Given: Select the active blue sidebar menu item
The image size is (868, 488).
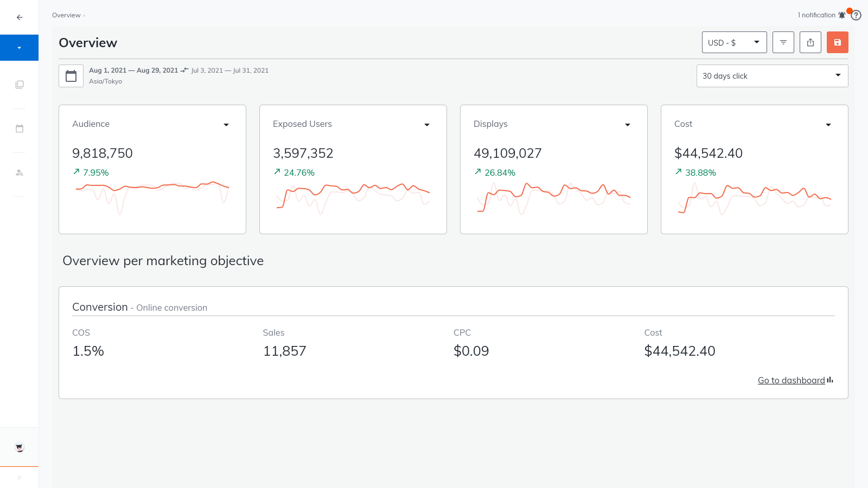Looking at the screenshot, I should (20, 48).
